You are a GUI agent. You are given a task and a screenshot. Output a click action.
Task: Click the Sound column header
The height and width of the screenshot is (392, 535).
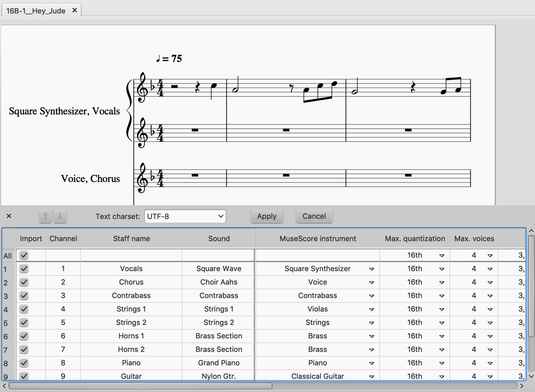pos(219,239)
